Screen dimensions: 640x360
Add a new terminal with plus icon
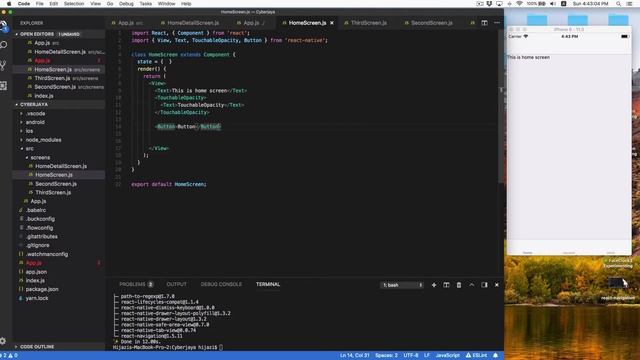click(x=434, y=285)
